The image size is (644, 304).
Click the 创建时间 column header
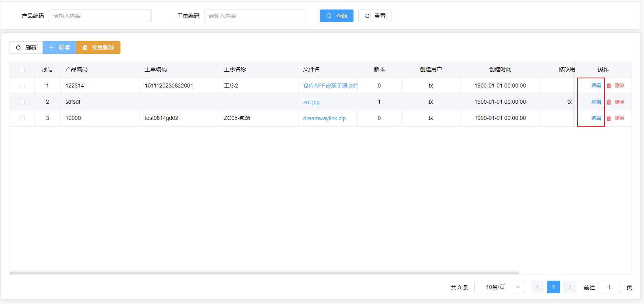[500, 69]
